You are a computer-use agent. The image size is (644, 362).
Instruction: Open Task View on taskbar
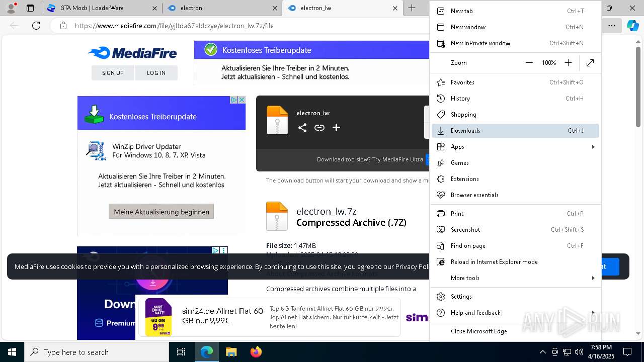point(181,352)
